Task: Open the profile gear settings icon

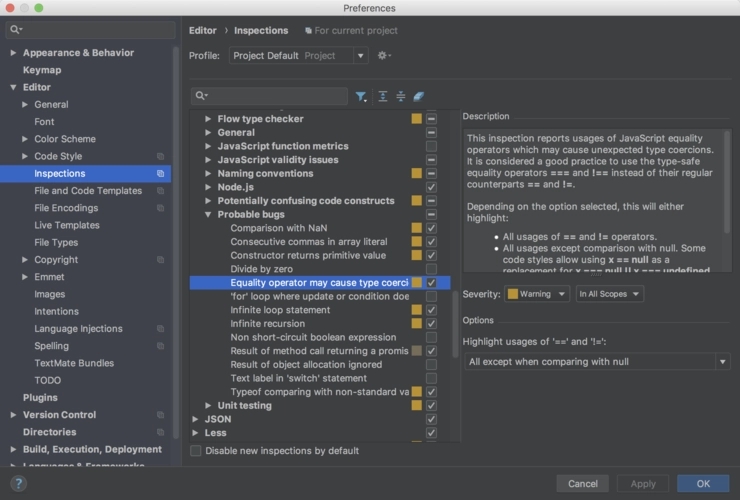Action: [x=384, y=56]
